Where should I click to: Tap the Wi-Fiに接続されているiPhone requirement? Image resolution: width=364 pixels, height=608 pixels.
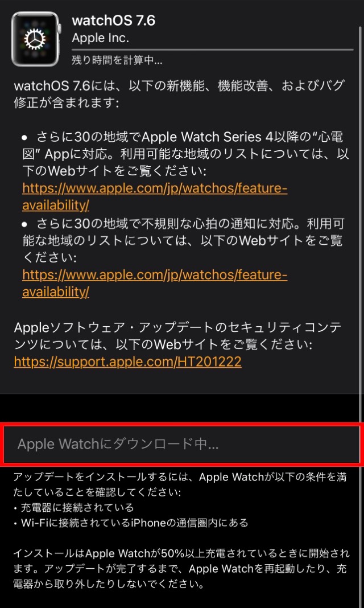(x=134, y=523)
